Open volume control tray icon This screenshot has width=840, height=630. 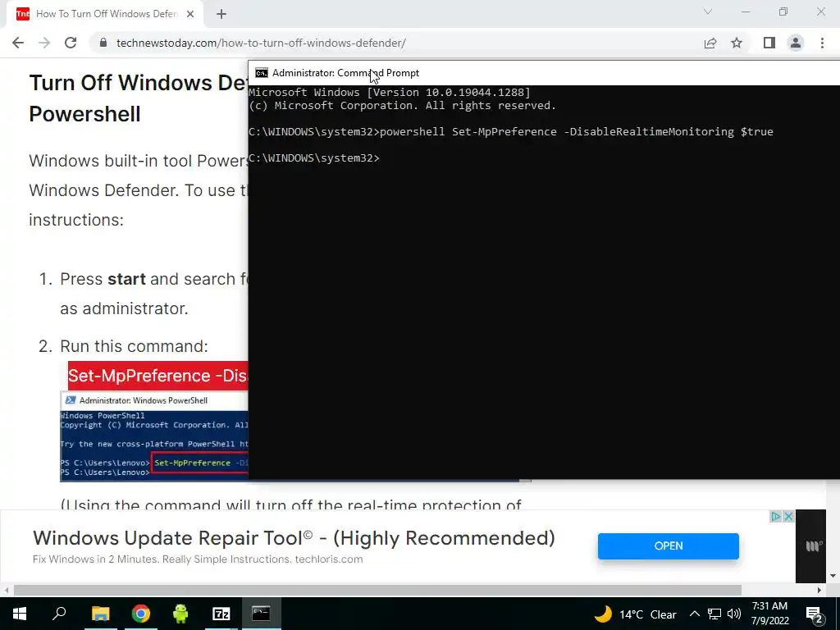(734, 614)
